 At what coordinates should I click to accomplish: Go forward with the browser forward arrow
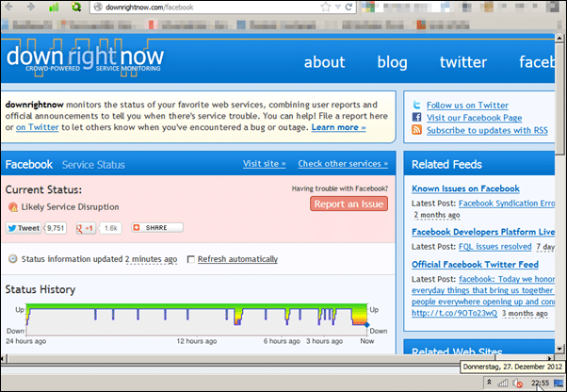(31, 7)
